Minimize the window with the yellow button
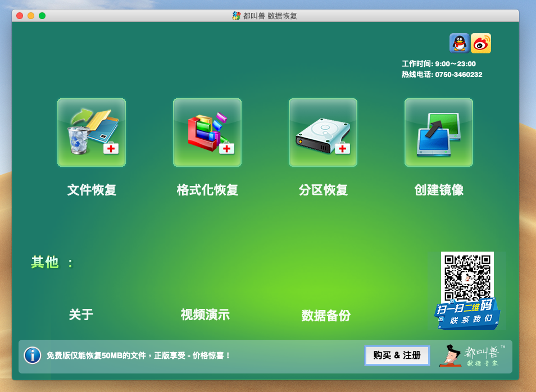 (x=31, y=16)
